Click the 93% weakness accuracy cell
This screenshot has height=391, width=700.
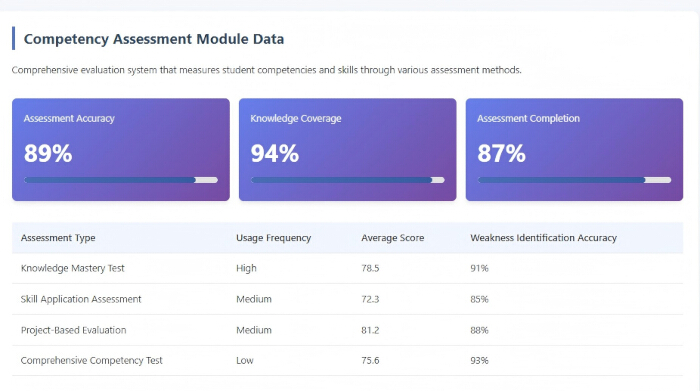click(479, 361)
